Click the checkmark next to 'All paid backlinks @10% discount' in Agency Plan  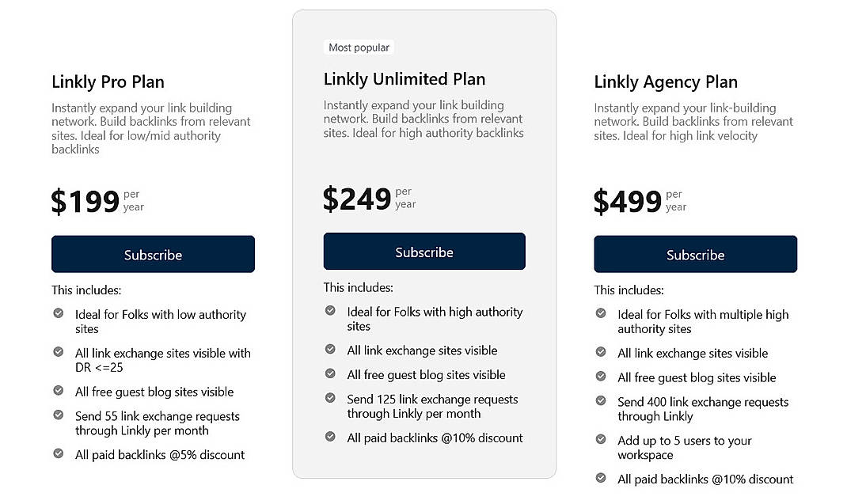601,476
